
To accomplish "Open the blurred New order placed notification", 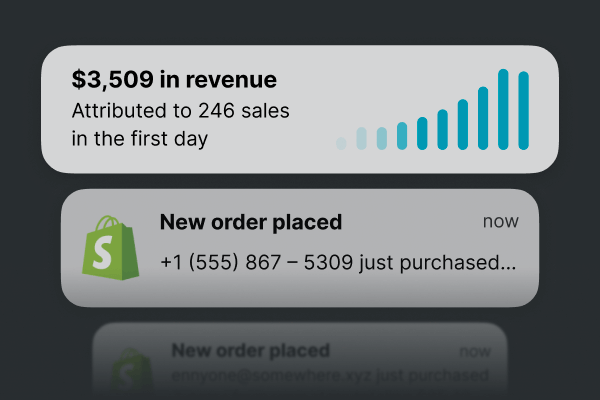I will point(300,361).
